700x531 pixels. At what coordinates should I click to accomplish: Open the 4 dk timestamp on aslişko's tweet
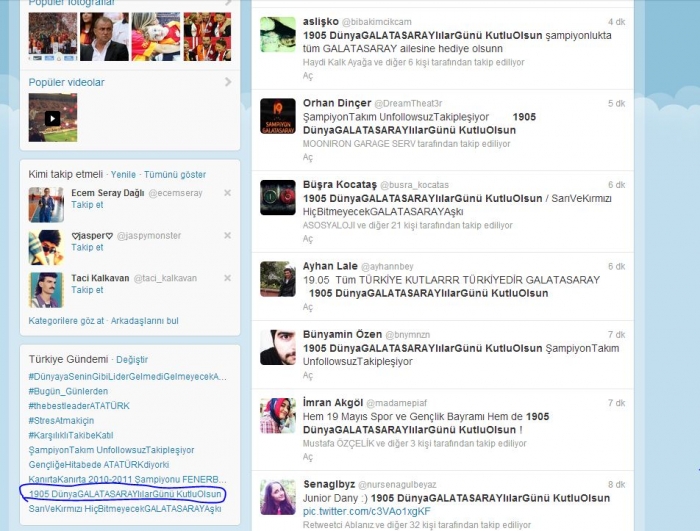pyautogui.click(x=617, y=22)
